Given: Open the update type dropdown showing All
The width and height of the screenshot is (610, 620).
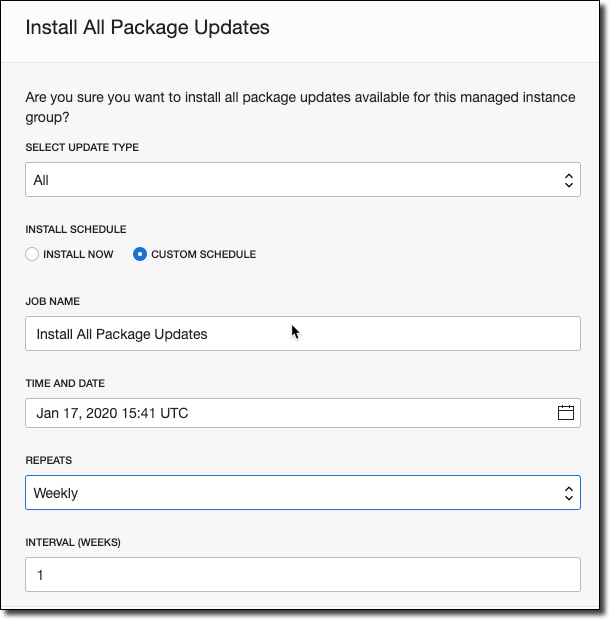Looking at the screenshot, I should pyautogui.click(x=290, y=180).
